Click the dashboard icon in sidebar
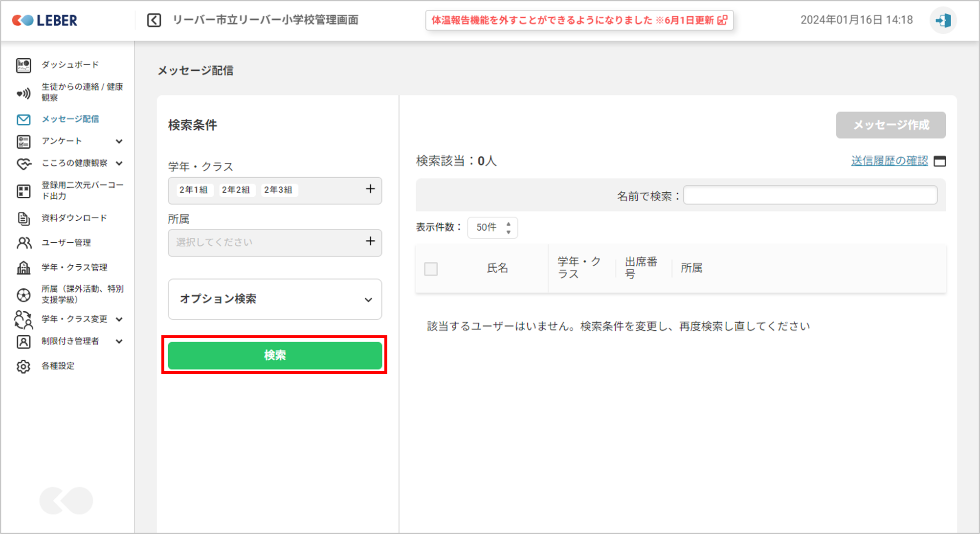Image resolution: width=980 pixels, height=534 pixels. pos(23,65)
